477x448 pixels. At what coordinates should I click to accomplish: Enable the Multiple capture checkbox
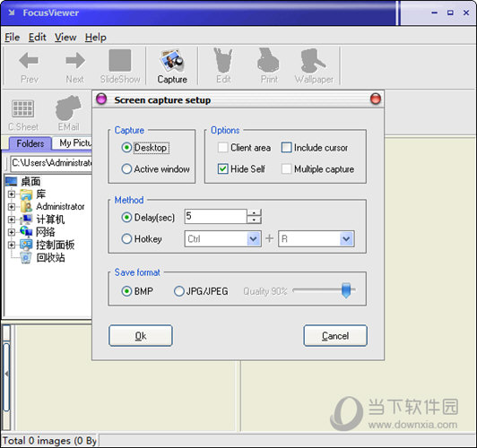[286, 169]
